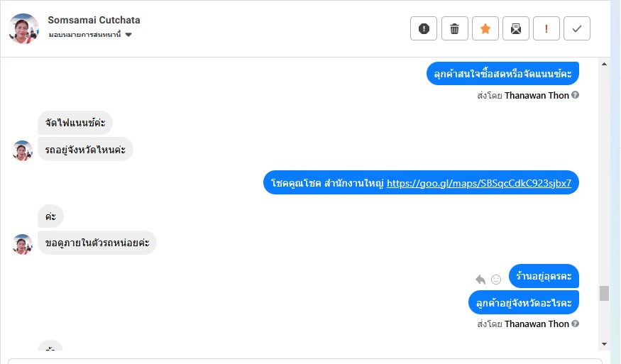The image size is (621, 364).
Task: Click the help icon beside top Thanawan Thon
Action: click(576, 95)
